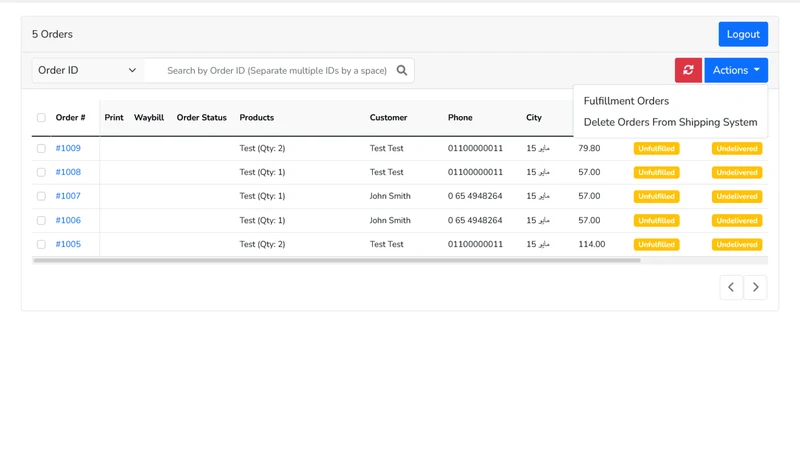The image size is (800, 450).
Task: Click the horizontal table scrollbar
Action: (x=337, y=260)
